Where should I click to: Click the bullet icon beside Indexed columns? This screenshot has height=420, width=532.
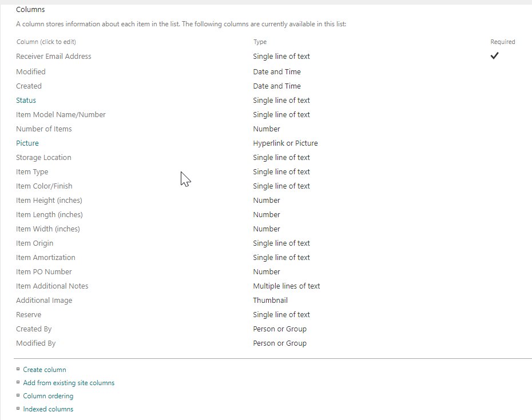click(x=19, y=409)
